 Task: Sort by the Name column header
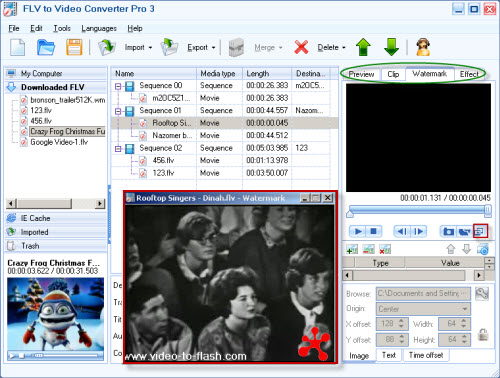point(154,73)
